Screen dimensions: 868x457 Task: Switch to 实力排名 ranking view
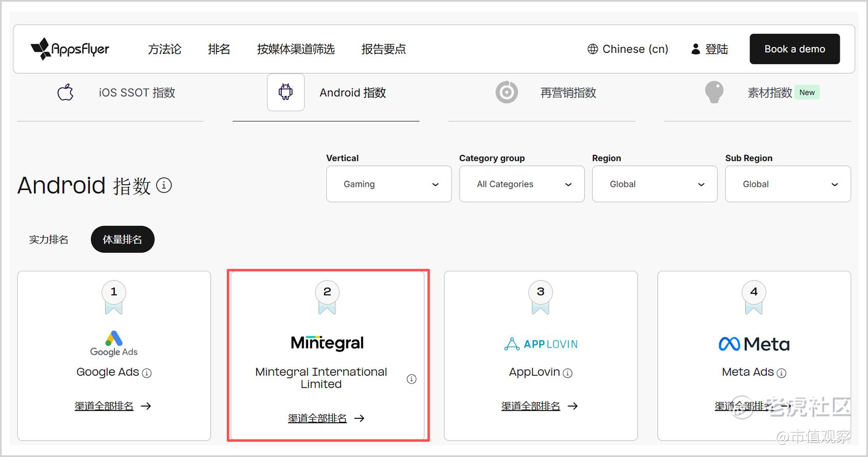(x=49, y=239)
